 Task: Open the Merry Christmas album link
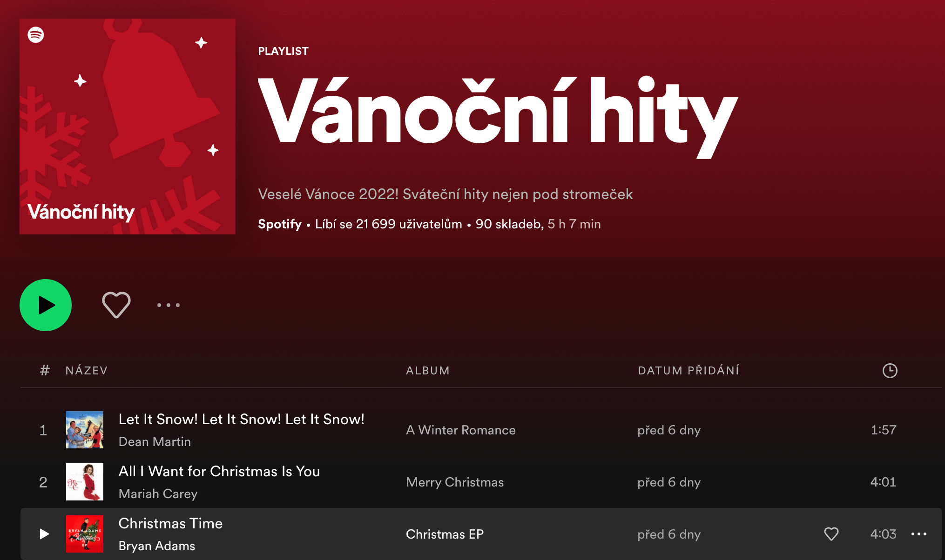click(455, 482)
